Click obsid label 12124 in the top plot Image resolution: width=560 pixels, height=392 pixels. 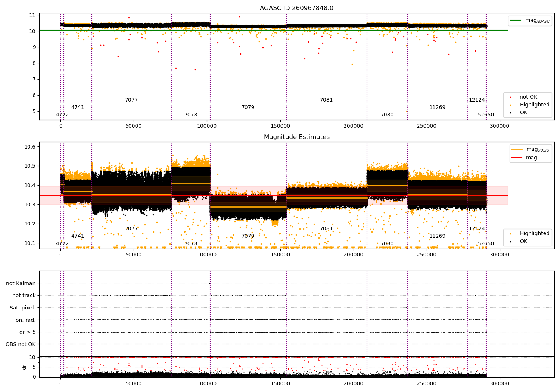[477, 100]
